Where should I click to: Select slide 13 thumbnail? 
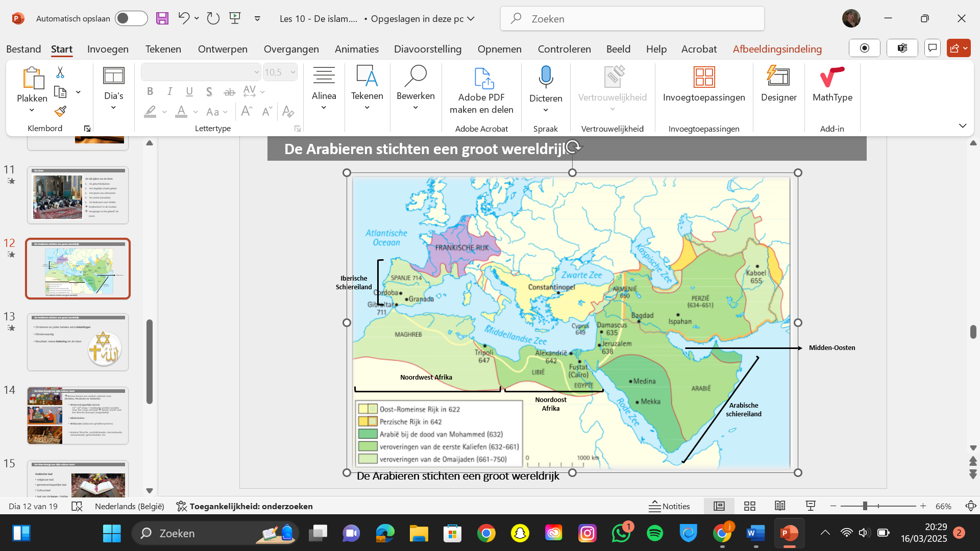point(78,342)
